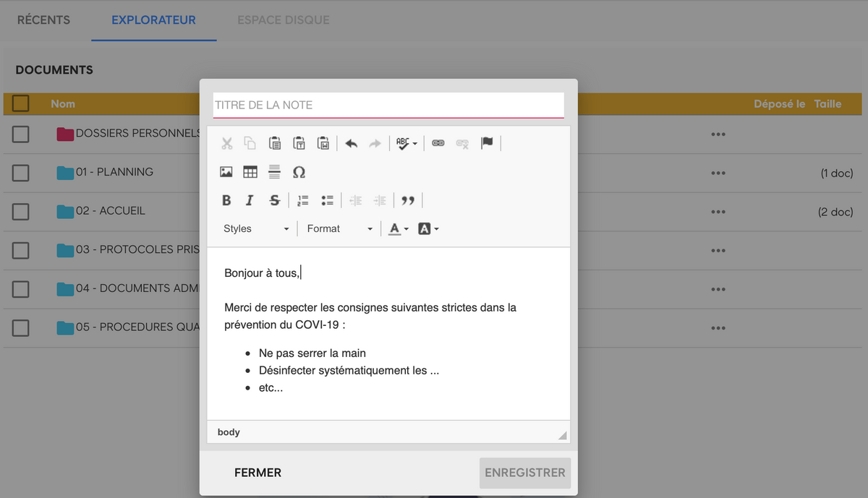Check the 04 - DOCUMENTS ADM row checkbox
This screenshot has height=498, width=868.
coord(21,289)
